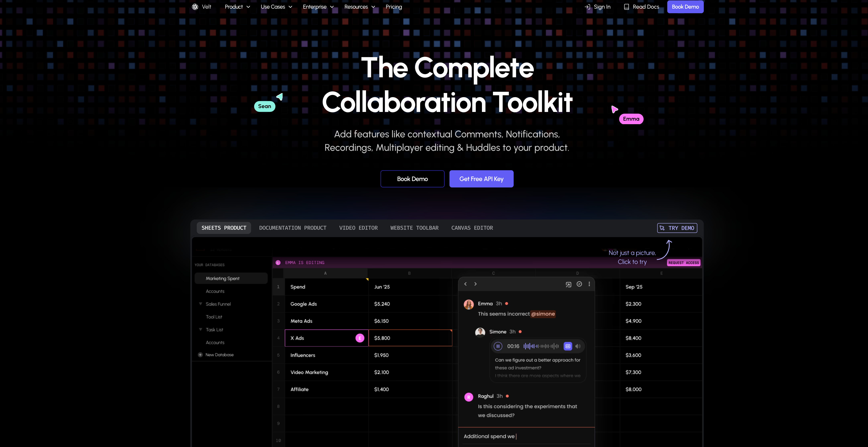This screenshot has width=868, height=447.
Task: Click the Velt logo icon
Action: (195, 7)
